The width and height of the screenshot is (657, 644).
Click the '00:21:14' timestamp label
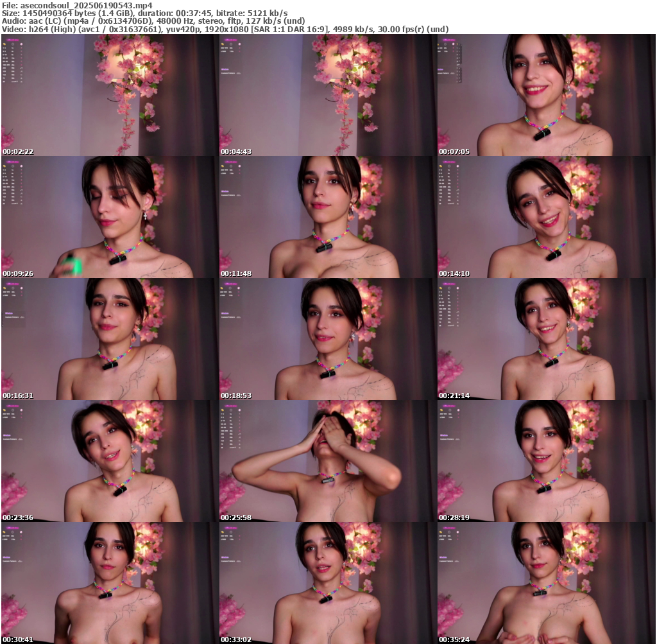click(455, 396)
